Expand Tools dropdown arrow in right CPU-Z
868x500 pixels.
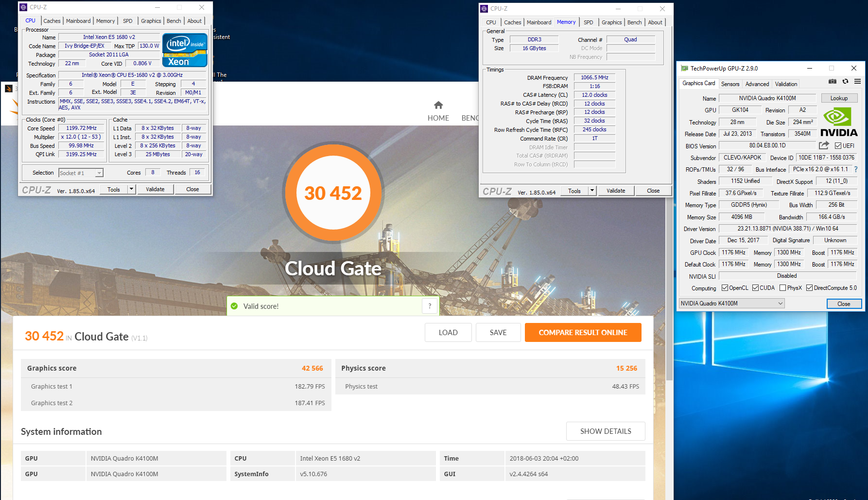coord(592,191)
